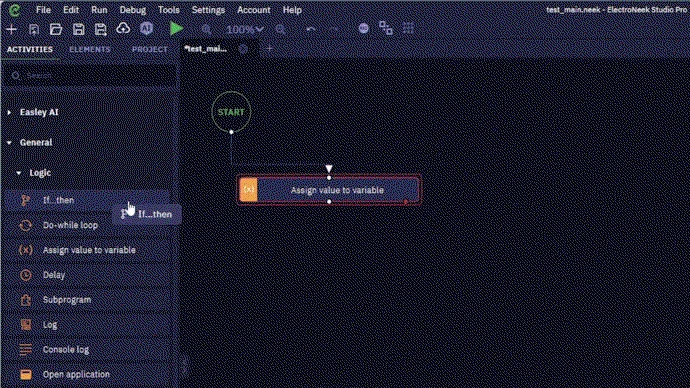690x388 pixels.
Task: Click the new file plus icon
Action: click(11, 29)
